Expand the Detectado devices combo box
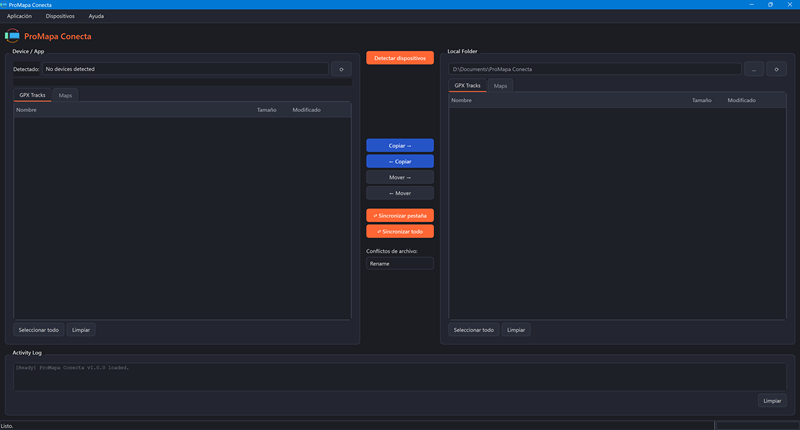The image size is (800, 430). click(x=185, y=69)
